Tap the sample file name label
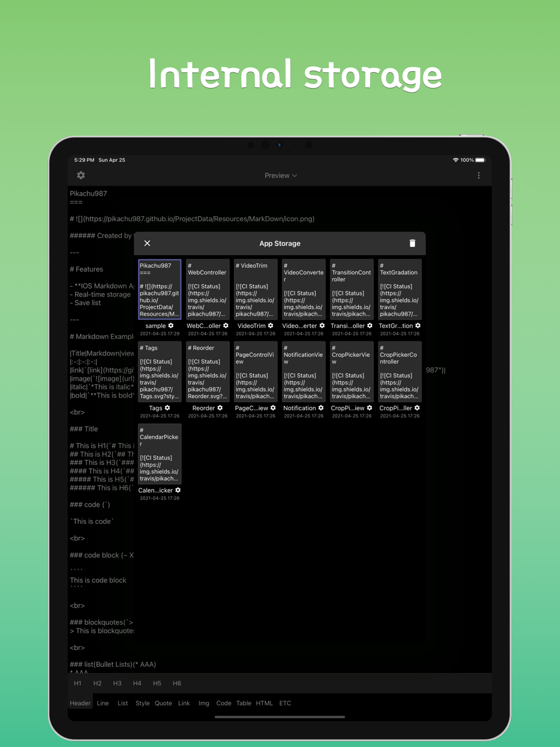560x747 pixels. (x=156, y=326)
